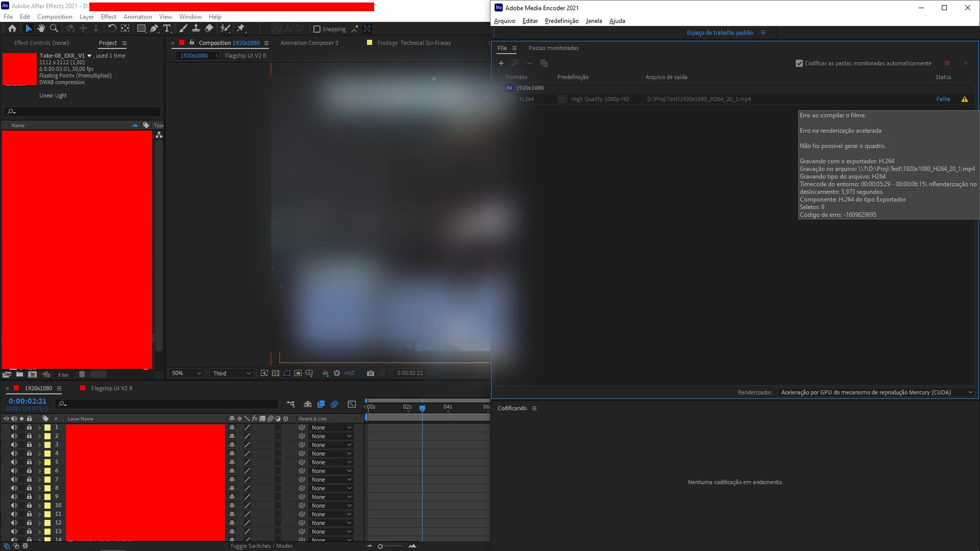Screen dimensions: 980x551
Task: Uncheck Codificar as pastas monitoradas automaticamente
Action: coord(799,63)
